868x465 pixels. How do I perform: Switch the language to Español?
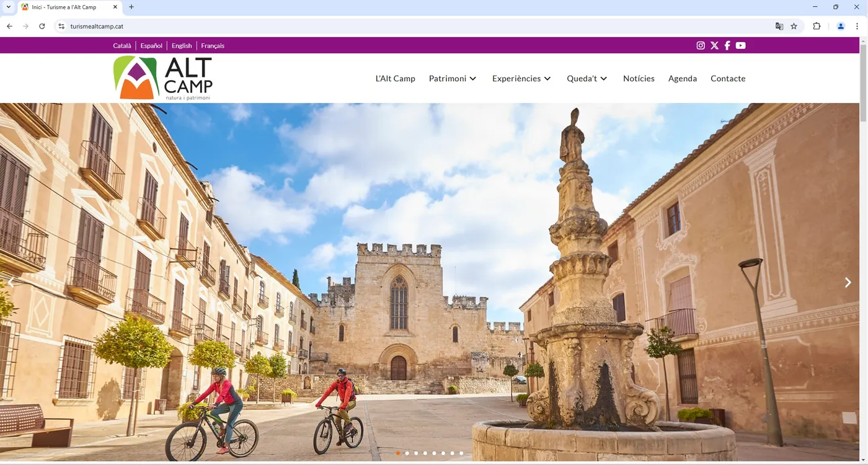(x=151, y=46)
